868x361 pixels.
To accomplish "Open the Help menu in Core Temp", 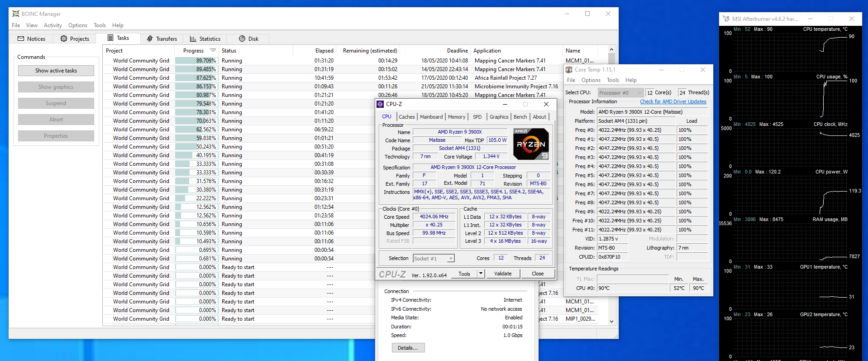I will point(631,80).
